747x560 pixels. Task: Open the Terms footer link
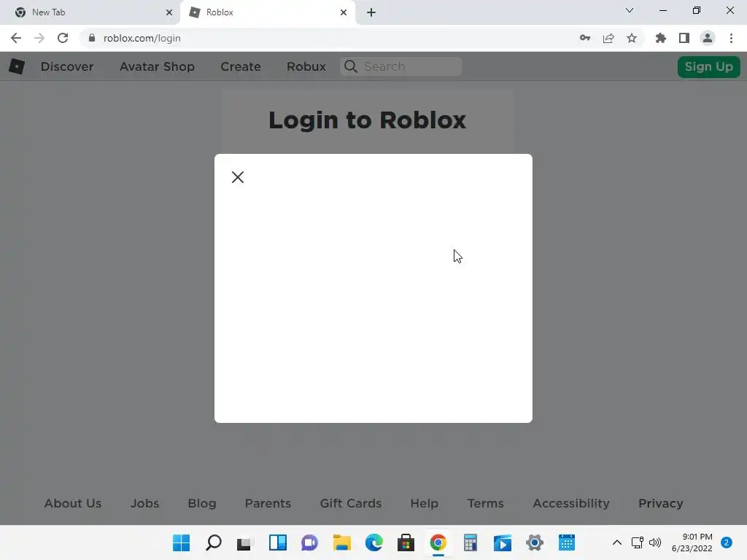point(485,503)
